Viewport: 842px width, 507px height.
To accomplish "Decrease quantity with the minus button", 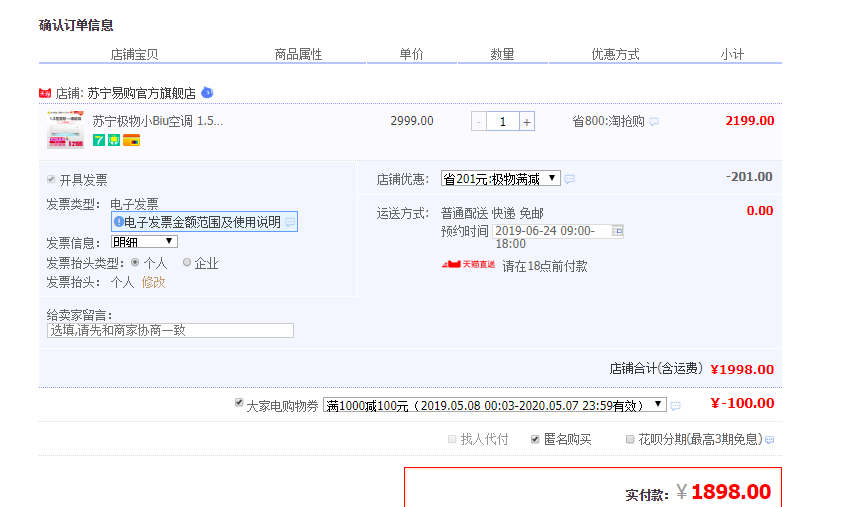I will [478, 122].
